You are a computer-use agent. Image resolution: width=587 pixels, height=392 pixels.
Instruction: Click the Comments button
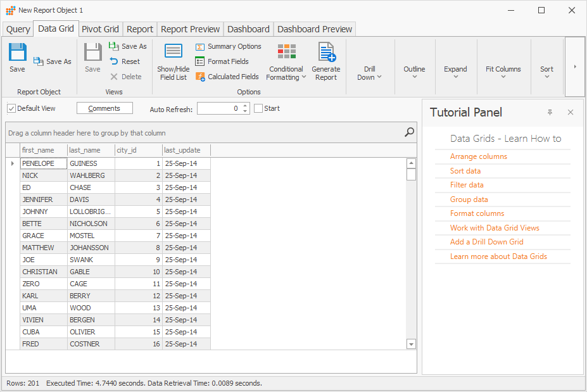click(104, 108)
